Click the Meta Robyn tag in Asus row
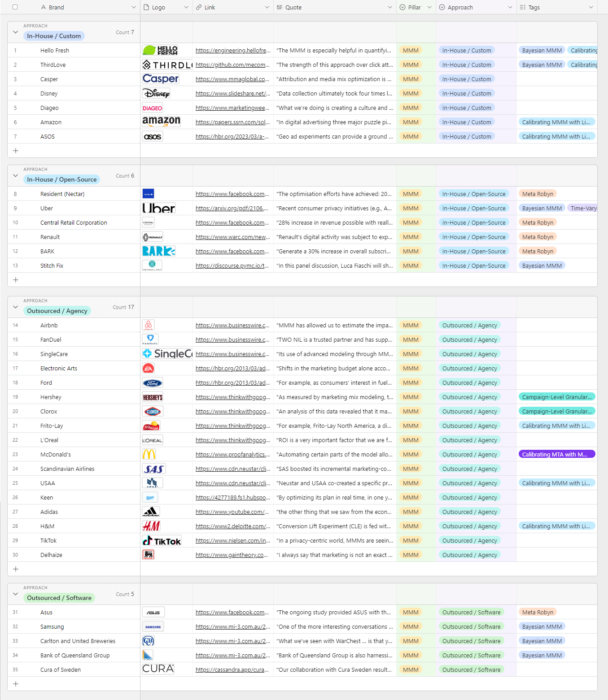 (538, 612)
